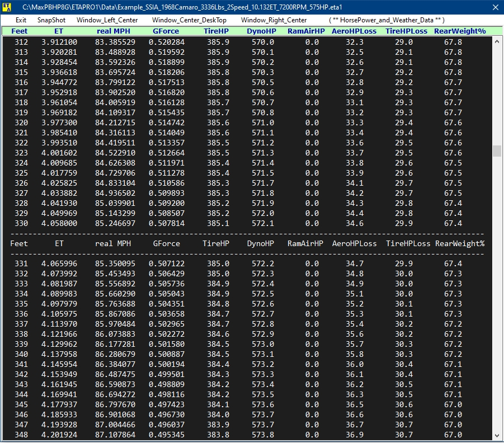This screenshot has height=443, width=504.
Task: Click AeroHPLoss value 32.9
Action: point(355,92)
